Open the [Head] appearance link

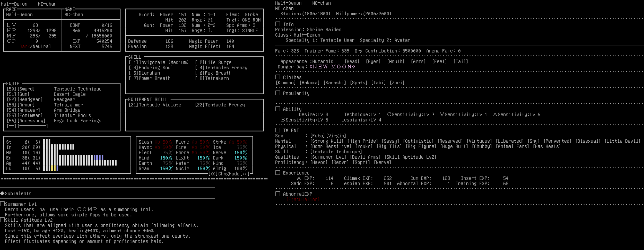pos(352,62)
